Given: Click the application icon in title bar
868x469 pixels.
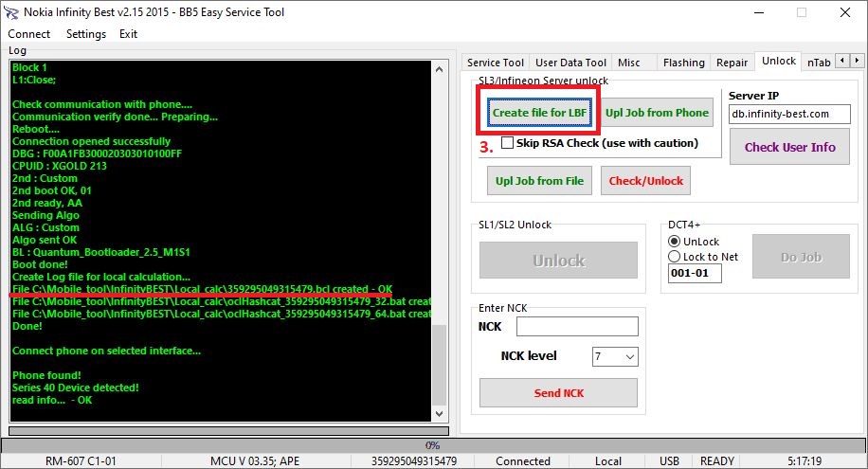Looking at the screenshot, I should point(11,12).
